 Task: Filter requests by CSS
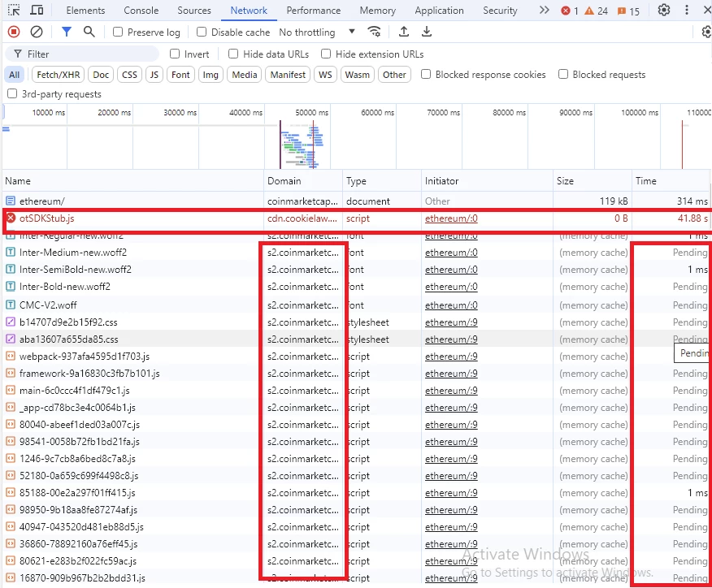click(x=129, y=75)
